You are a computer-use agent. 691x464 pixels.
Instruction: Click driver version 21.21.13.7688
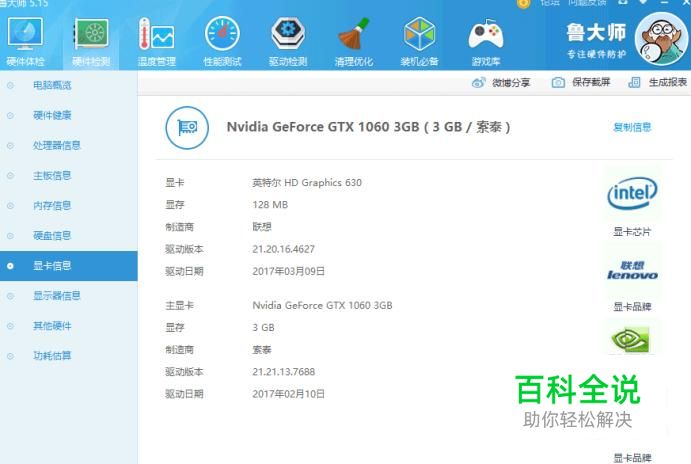point(283,371)
